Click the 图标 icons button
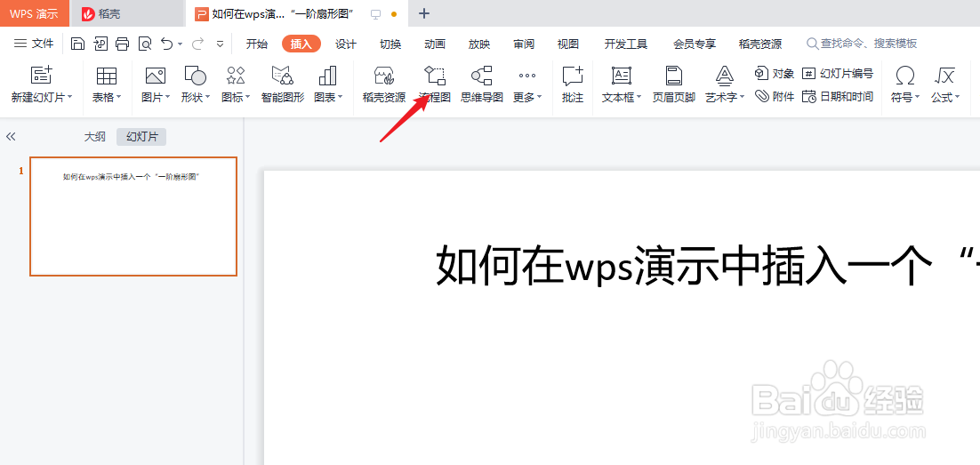This screenshot has height=465, width=980. [x=236, y=76]
